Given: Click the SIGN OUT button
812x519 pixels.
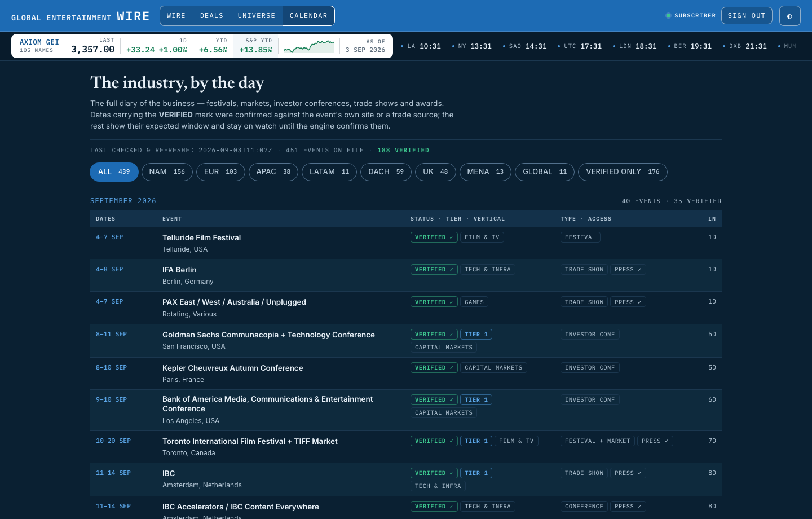Looking at the screenshot, I should [747, 16].
